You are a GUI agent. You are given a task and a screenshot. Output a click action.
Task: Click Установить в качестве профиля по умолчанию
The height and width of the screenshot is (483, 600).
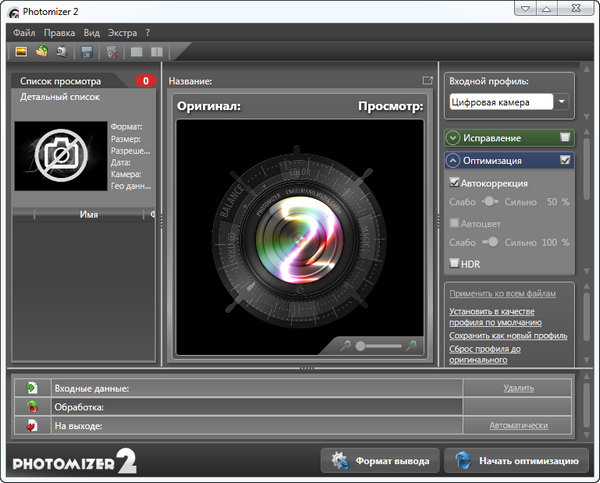(x=496, y=317)
